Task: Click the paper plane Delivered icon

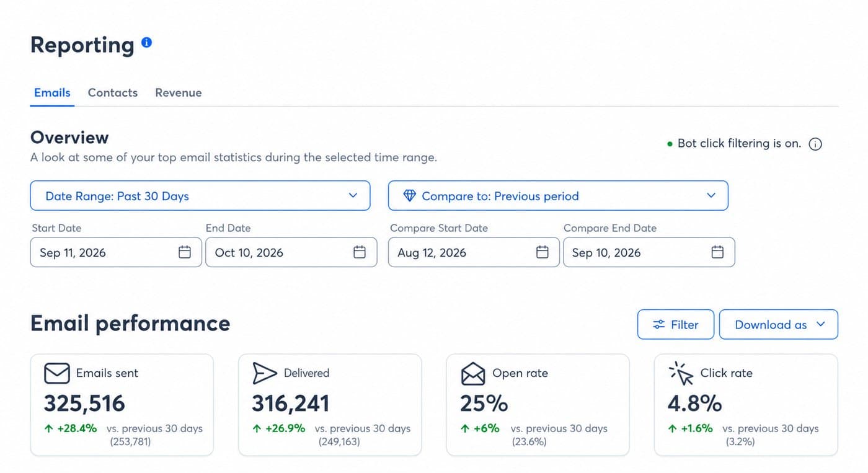Action: (x=265, y=373)
